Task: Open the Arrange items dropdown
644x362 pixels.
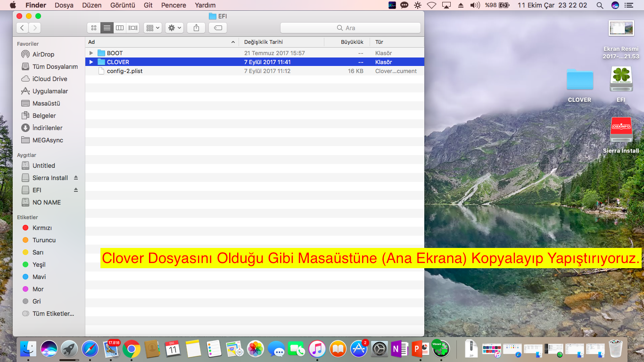Action: pos(153,28)
